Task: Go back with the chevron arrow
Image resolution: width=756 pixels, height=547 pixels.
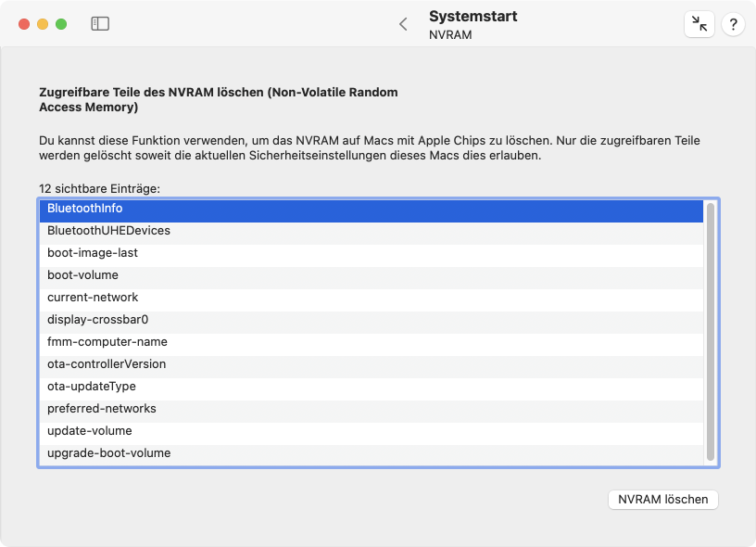Action: pyautogui.click(x=404, y=24)
